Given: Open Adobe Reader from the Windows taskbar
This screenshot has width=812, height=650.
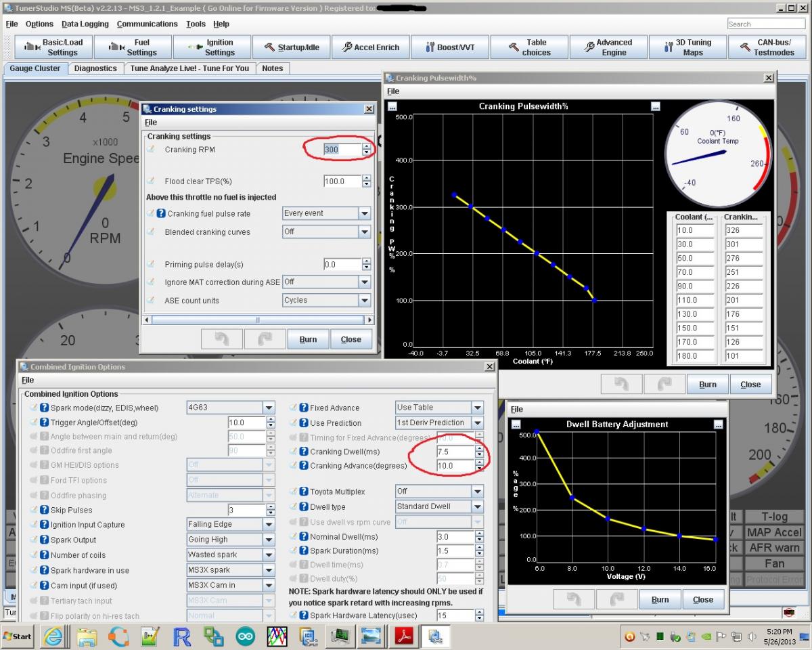Looking at the screenshot, I should [403, 636].
